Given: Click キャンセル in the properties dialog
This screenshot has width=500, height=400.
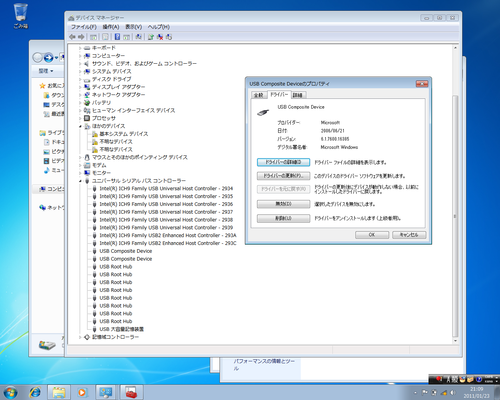Looking at the screenshot, I should (409, 235).
